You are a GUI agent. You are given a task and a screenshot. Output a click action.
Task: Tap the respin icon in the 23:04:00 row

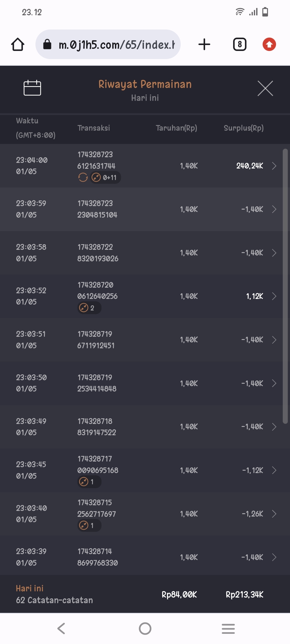point(83,177)
